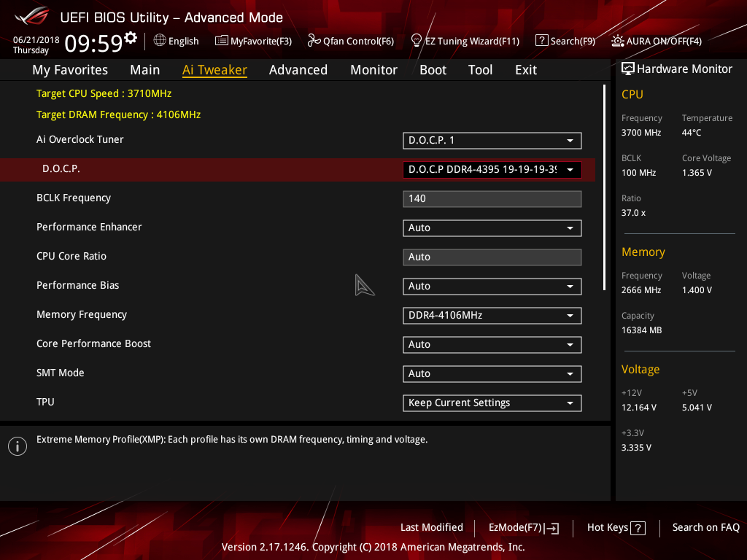Open English language selector

pos(183,41)
